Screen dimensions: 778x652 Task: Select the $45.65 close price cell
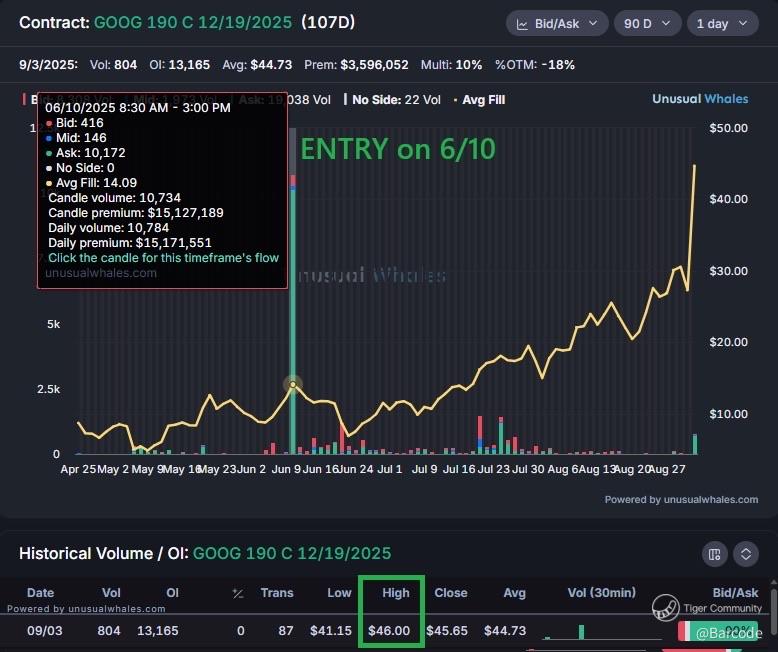click(x=447, y=631)
